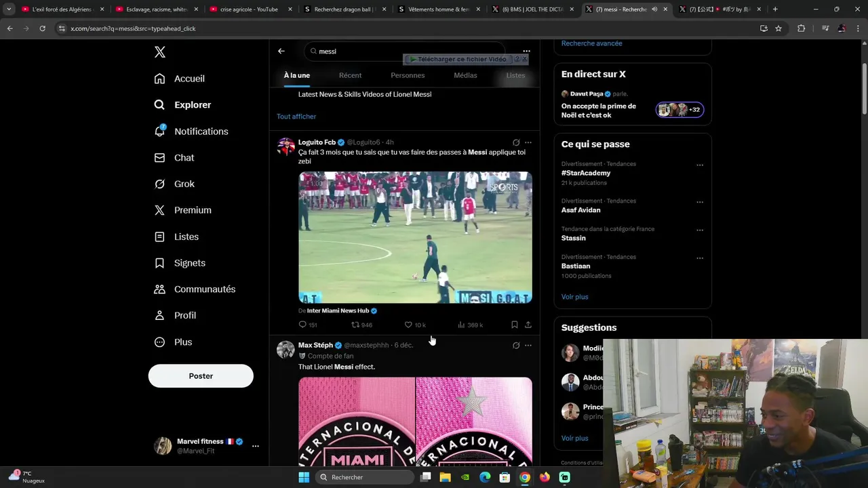The image size is (868, 488).
Task: Open Windows Start menu
Action: click(x=304, y=477)
